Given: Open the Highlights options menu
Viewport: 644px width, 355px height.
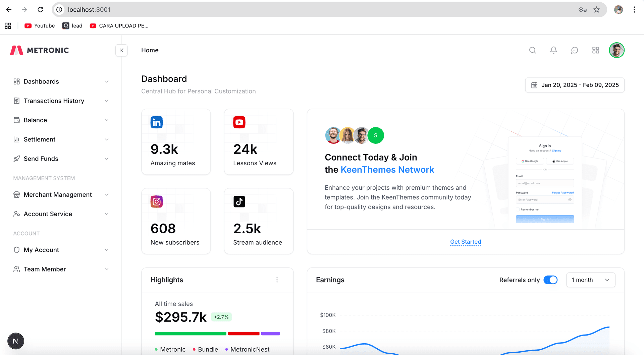Looking at the screenshot, I should [277, 280].
